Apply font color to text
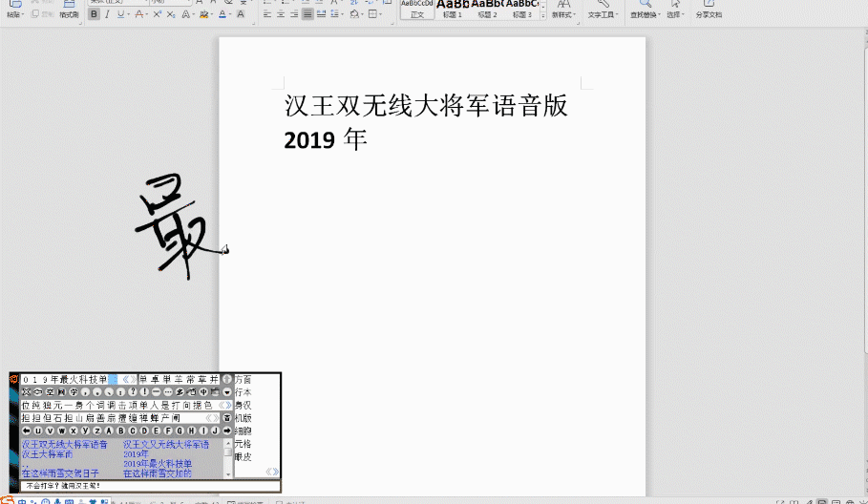The width and height of the screenshot is (868, 504). [222, 14]
